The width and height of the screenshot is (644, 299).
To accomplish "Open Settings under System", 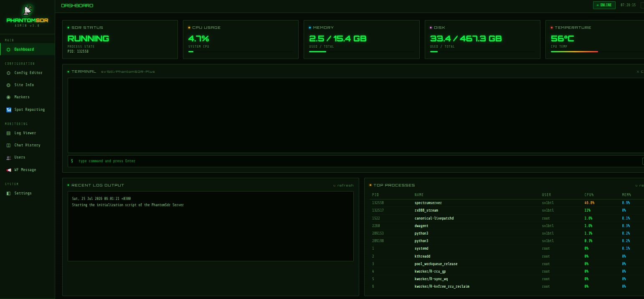I will (x=27, y=193).
